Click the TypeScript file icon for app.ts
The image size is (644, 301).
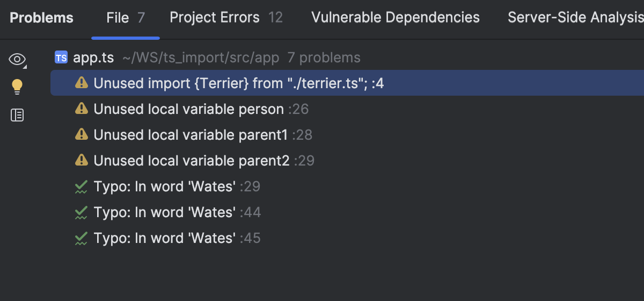tap(61, 58)
